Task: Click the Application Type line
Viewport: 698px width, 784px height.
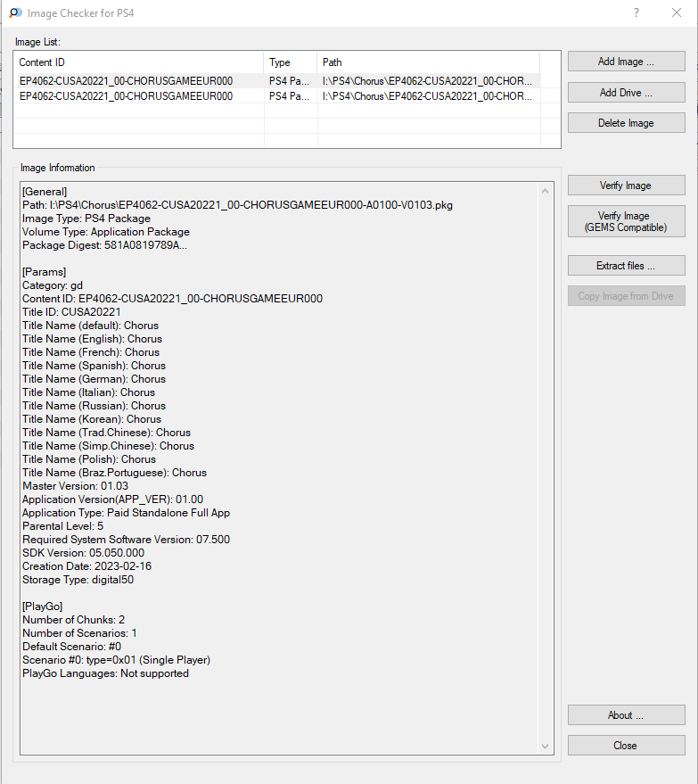Action: pyautogui.click(x=126, y=513)
